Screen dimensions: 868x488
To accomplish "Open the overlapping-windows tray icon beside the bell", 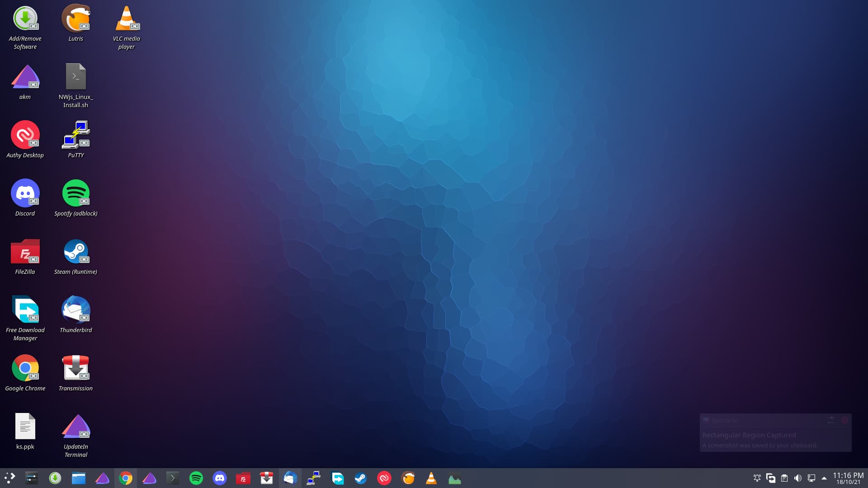I will (x=771, y=478).
